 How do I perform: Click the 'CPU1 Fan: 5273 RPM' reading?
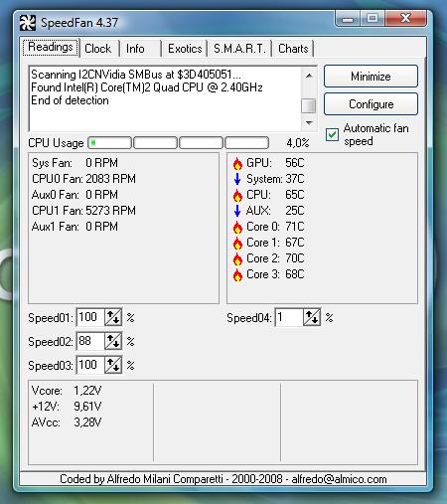coord(83,211)
